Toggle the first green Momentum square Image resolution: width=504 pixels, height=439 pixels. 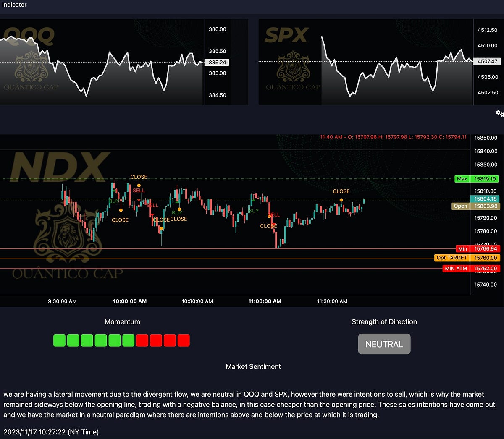tap(59, 340)
